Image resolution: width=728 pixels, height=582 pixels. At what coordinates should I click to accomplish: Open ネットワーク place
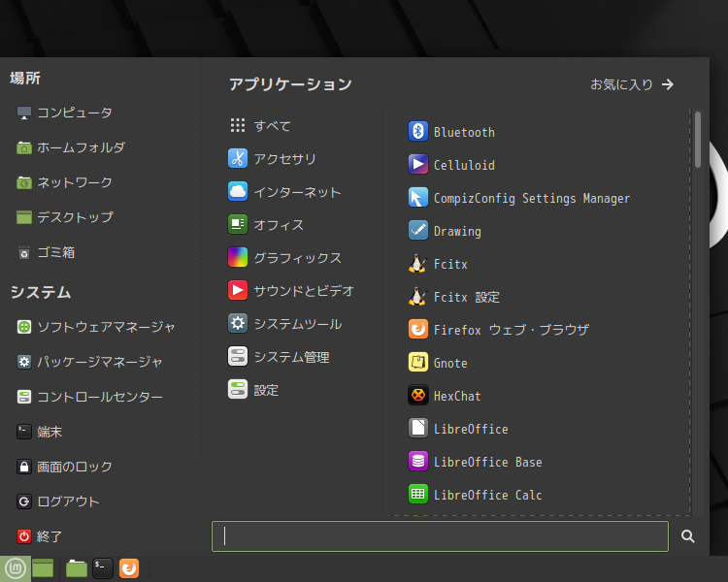pos(64,182)
